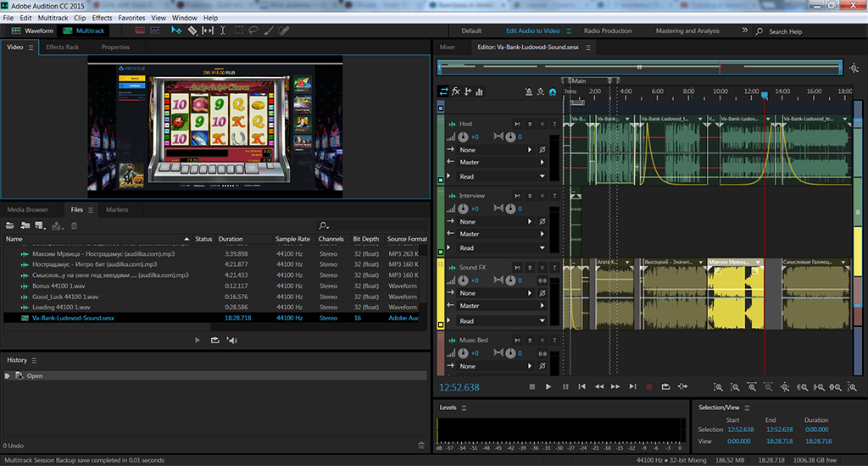This screenshot has height=466, width=868.
Task: Mute the Interview track
Action: (517, 196)
